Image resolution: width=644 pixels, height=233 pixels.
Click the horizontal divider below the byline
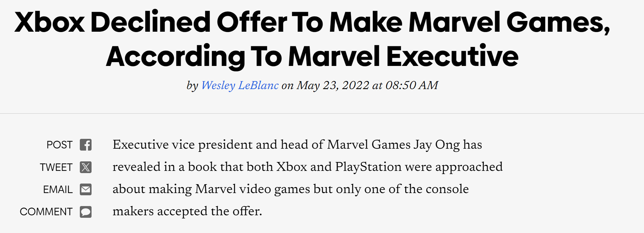[322, 113]
